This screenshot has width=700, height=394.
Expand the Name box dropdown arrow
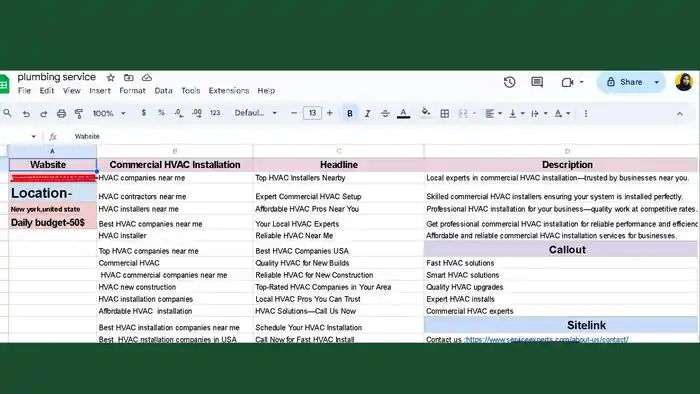tap(33, 137)
